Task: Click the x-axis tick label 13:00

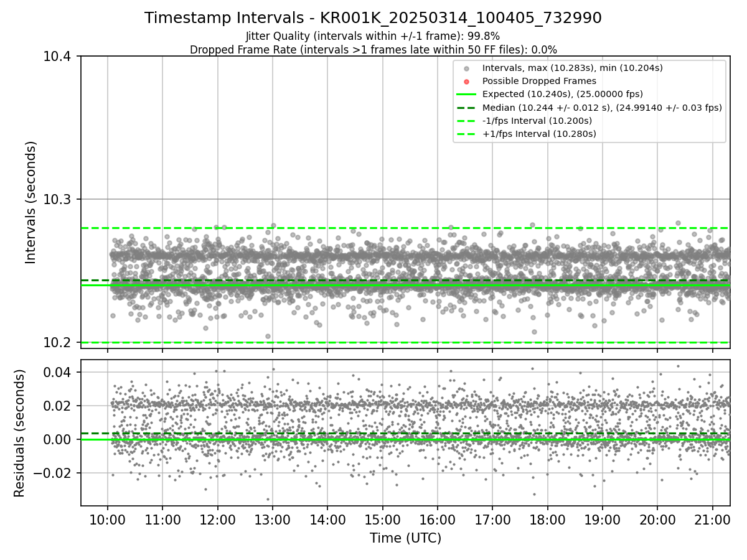Action: tap(273, 520)
